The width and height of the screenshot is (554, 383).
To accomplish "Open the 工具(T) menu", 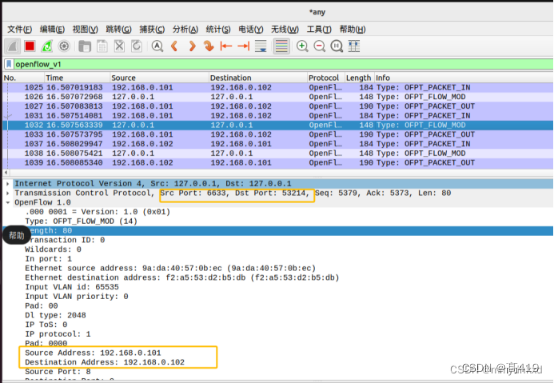I will 319,29.
